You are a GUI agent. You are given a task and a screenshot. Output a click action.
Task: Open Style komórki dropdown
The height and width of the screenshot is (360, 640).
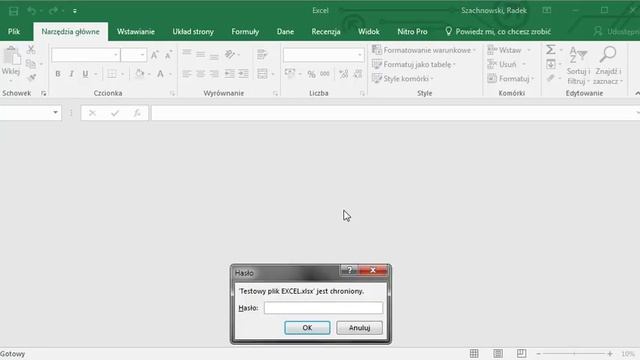coord(402,78)
